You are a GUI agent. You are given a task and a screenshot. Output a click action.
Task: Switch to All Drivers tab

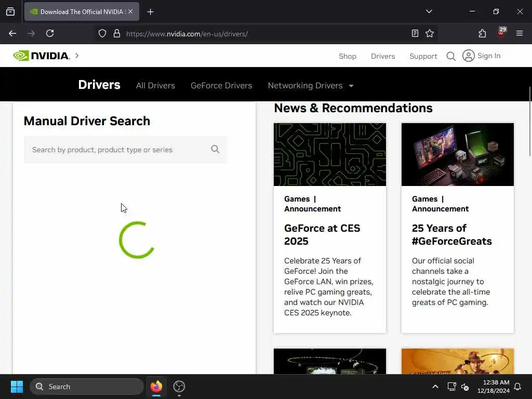tap(155, 86)
